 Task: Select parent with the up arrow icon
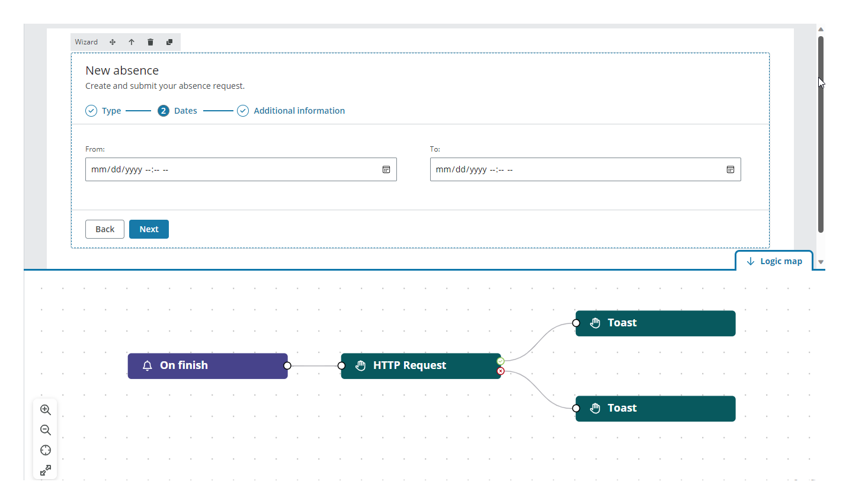(132, 42)
